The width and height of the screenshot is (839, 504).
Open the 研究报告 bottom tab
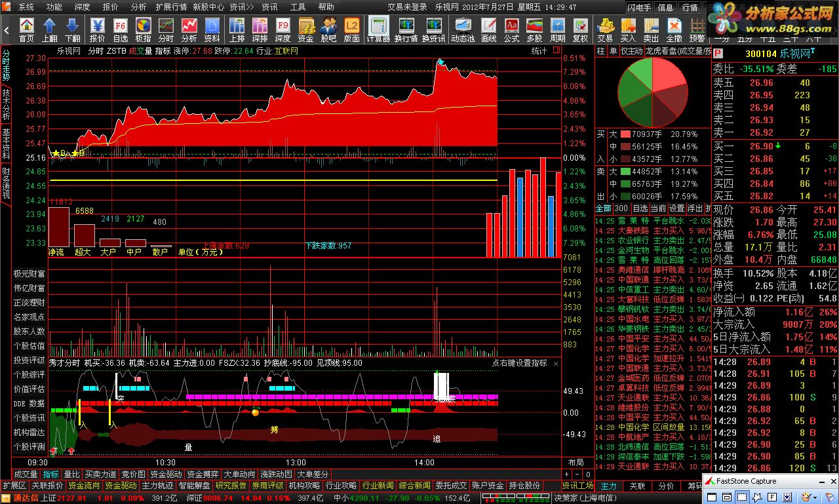(x=231, y=486)
